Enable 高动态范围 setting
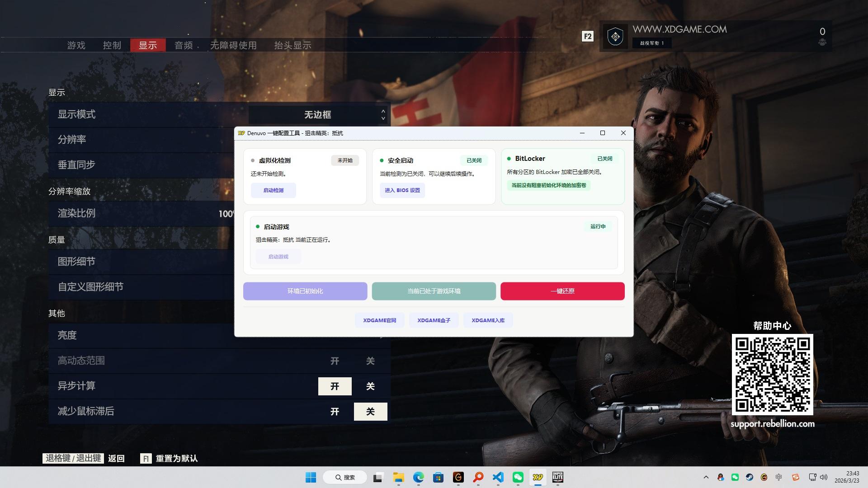 click(335, 361)
